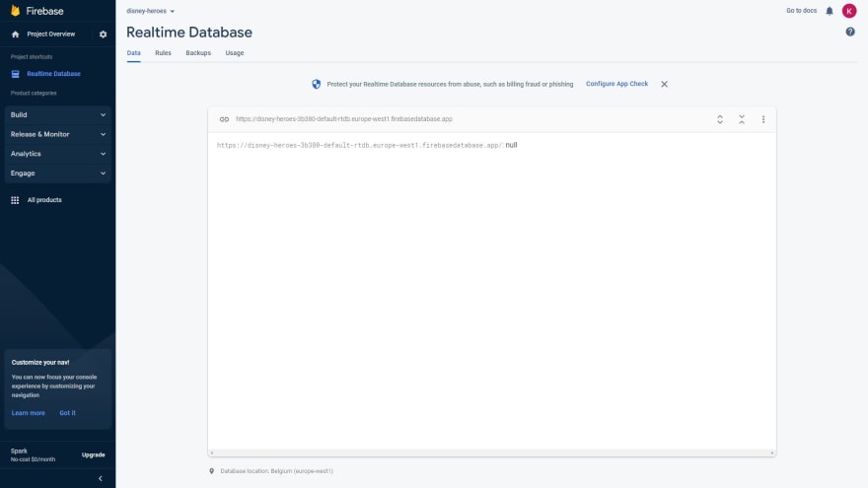Image resolution: width=868 pixels, height=488 pixels.
Task: Expand the Engage category
Action: 57,174
